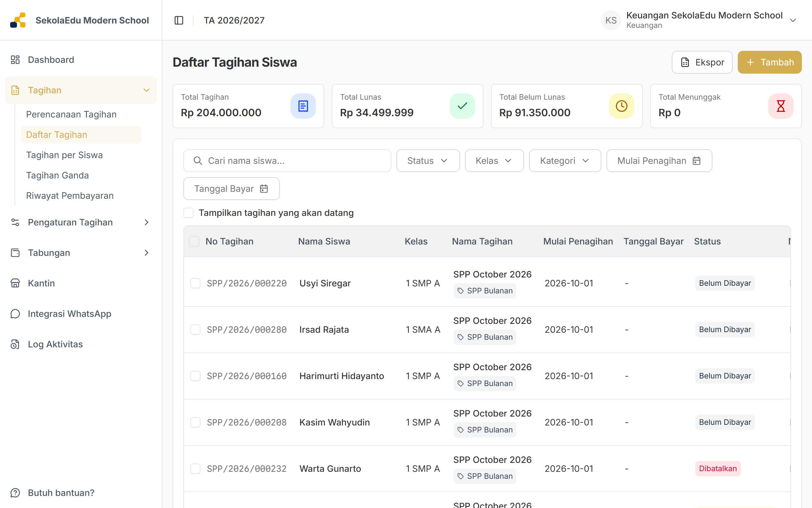Viewport: 812px width, 508px height.
Task: Select the row checkbox for Irsad Rajata
Action: (195, 330)
